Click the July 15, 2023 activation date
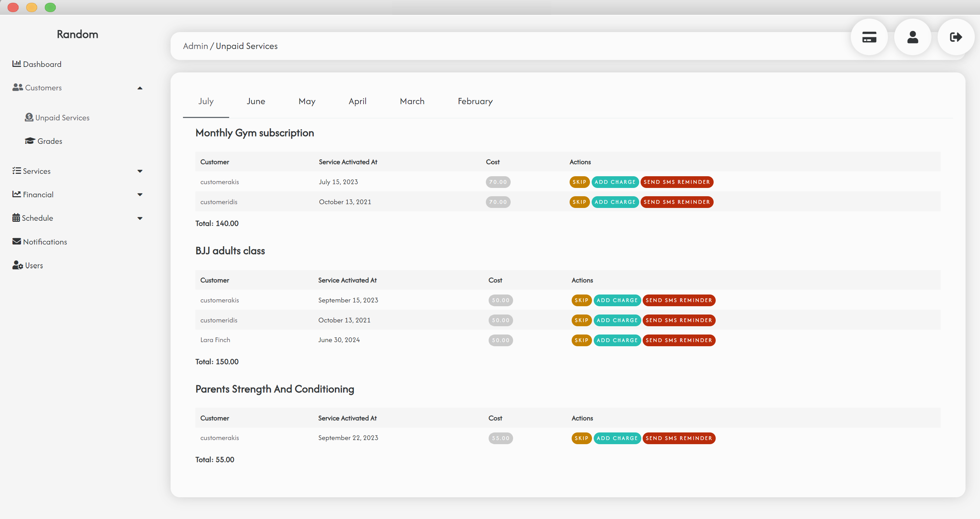 pyautogui.click(x=338, y=182)
